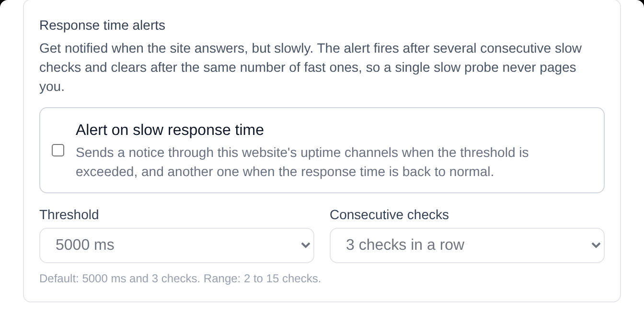
Task: Click empty space right of the alert title
Action: pos(431,130)
